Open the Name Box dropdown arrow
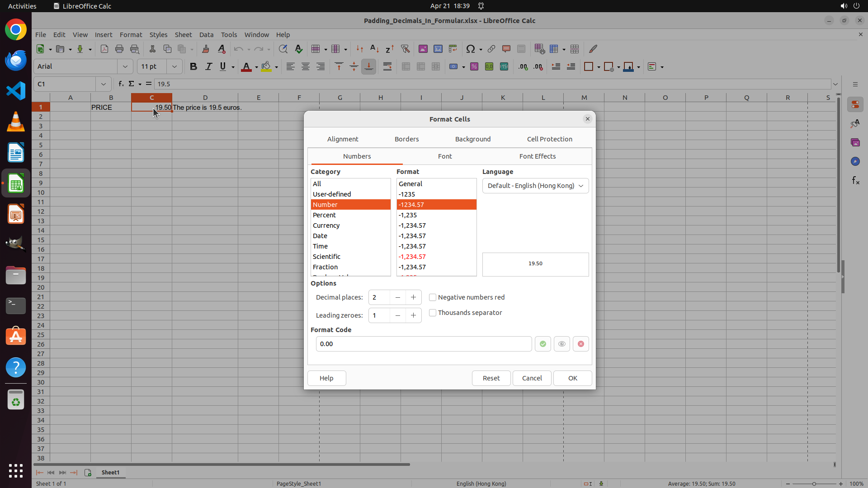The height and width of the screenshot is (488, 868). click(103, 84)
